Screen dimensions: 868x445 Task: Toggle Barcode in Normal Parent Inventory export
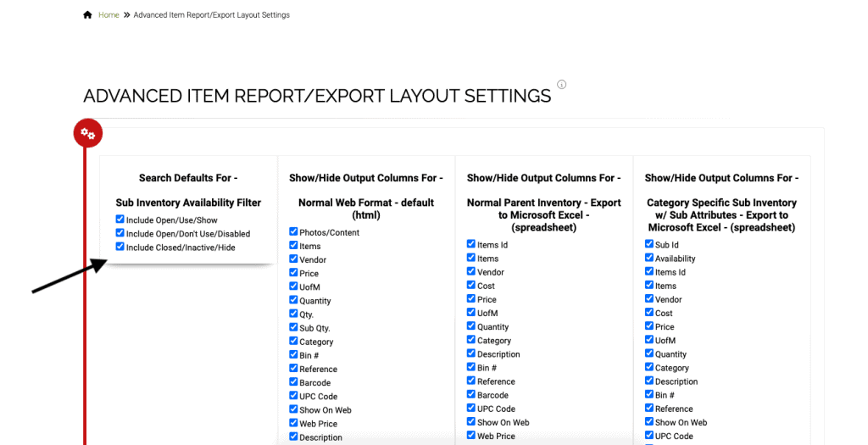(471, 394)
